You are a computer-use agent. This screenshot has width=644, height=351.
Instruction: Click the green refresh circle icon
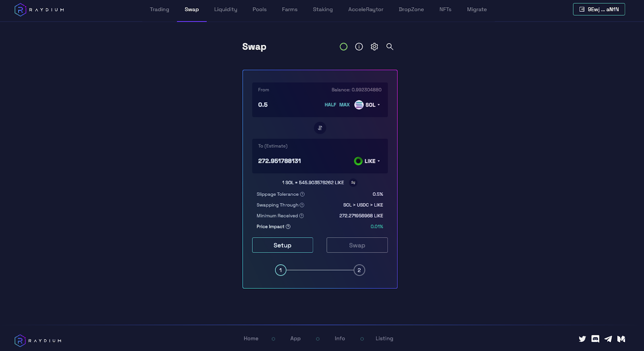[343, 47]
